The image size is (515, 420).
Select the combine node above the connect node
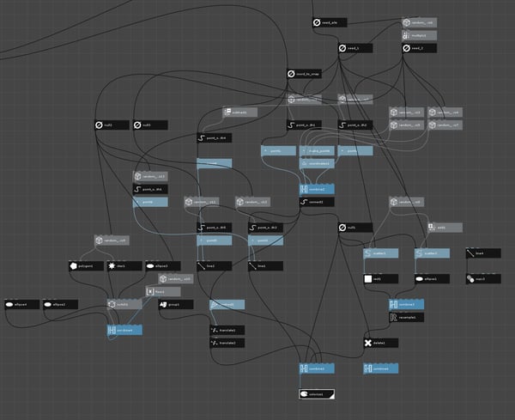317,189
